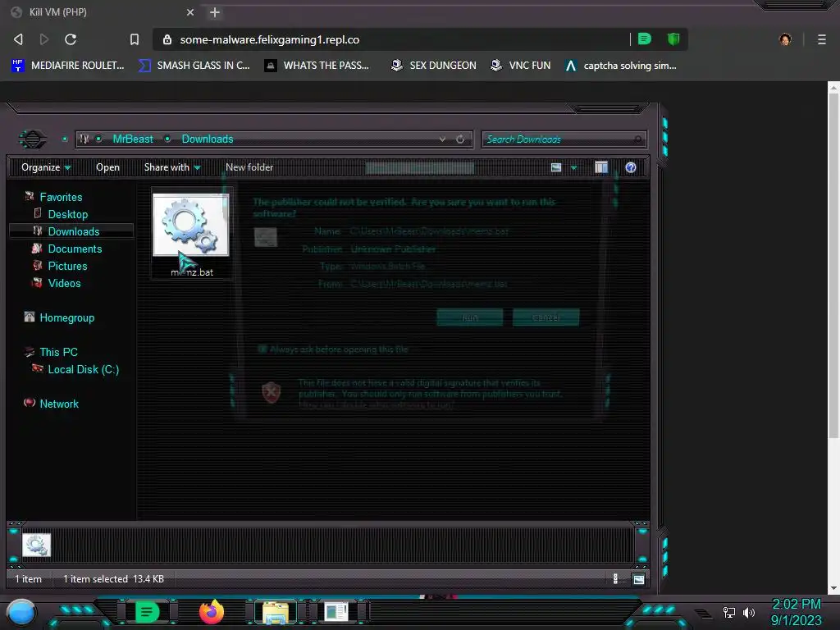The image size is (840, 630).
Task: Bookmark this page icon
Action: coord(135,39)
